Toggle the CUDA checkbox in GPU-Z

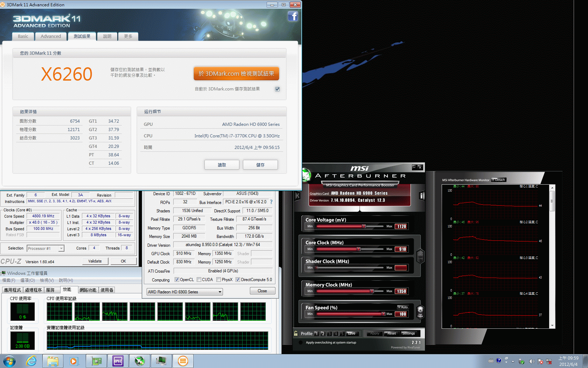click(x=199, y=280)
